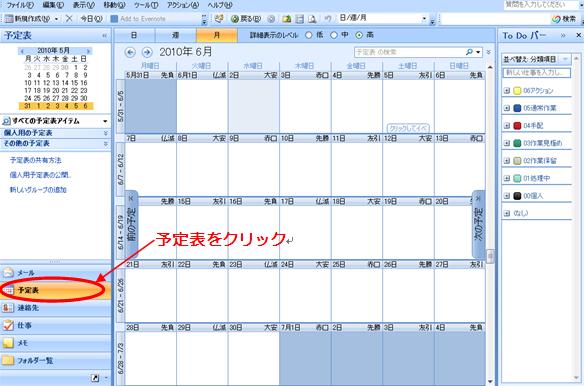
Task: Switch to the 日 (Day) view tab
Action: pos(134,35)
